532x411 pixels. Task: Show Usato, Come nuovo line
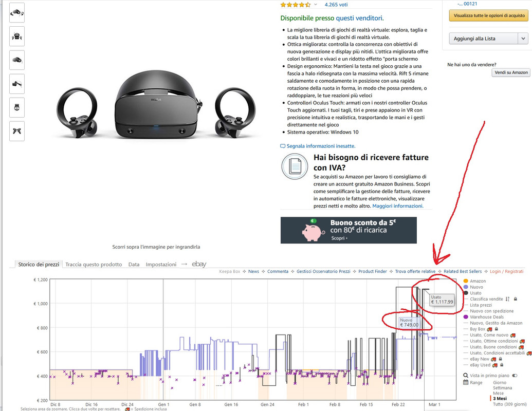pos(489,335)
